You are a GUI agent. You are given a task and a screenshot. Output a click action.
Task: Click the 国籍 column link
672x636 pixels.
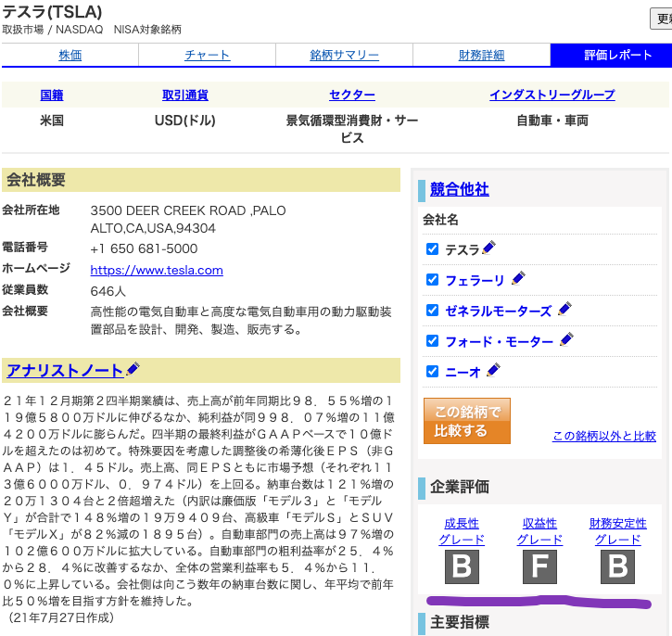[51, 95]
